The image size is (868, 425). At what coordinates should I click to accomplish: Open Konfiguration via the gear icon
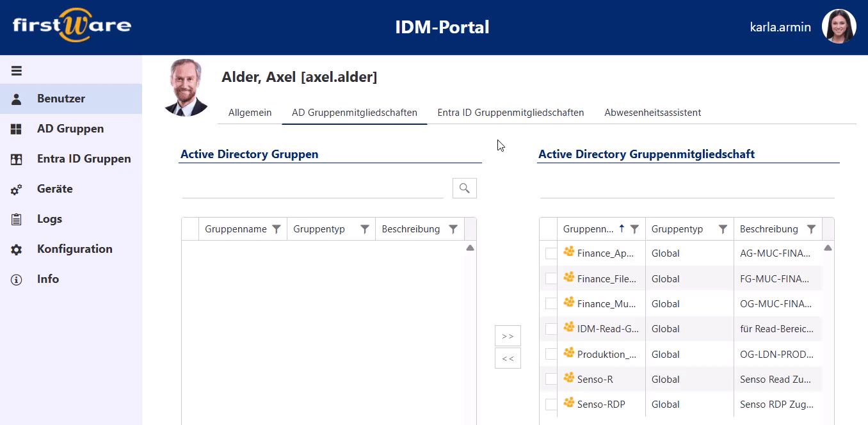(x=16, y=248)
